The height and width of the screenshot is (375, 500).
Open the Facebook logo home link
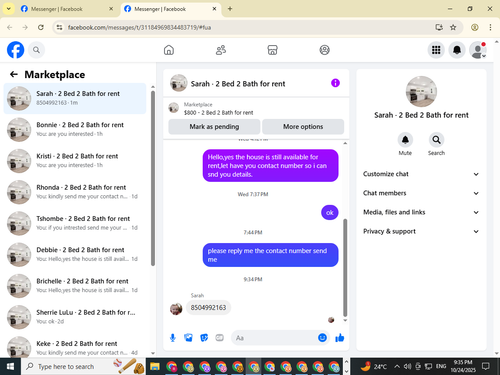pyautogui.click(x=16, y=50)
